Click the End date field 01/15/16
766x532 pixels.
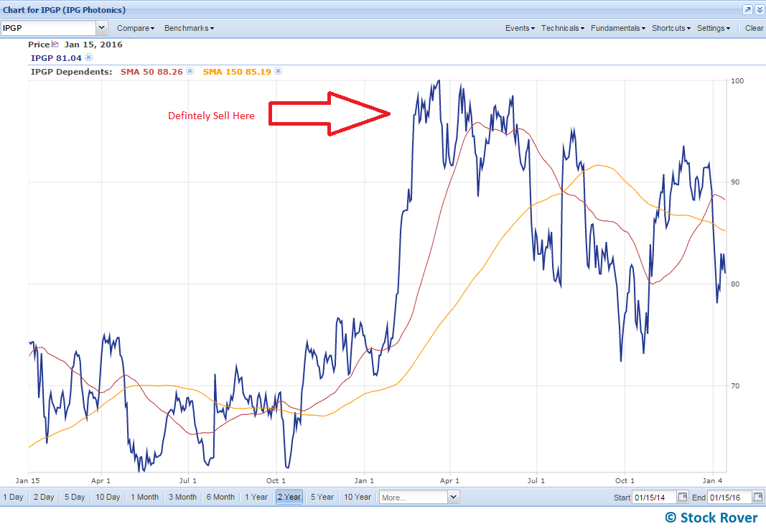[729, 498]
